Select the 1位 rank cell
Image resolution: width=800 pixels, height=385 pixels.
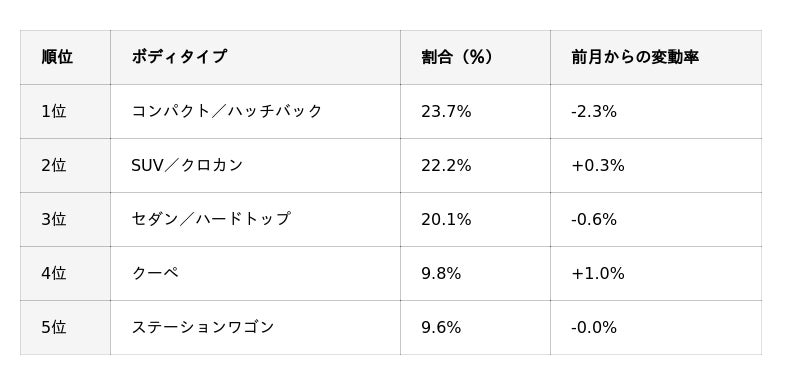point(65,111)
